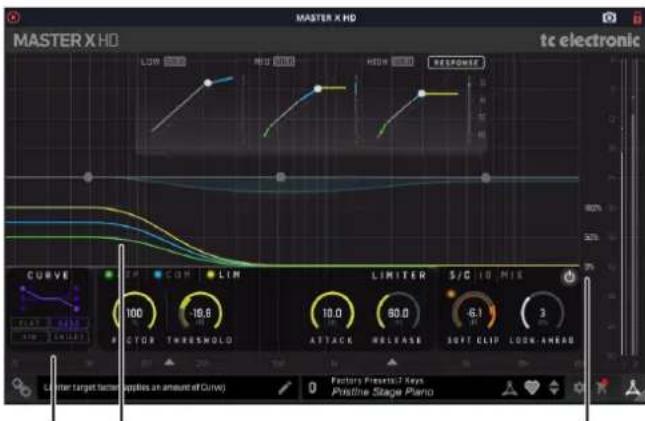Switch to the MIX tab
Viewport: 645px width, 421px height.
click(511, 275)
